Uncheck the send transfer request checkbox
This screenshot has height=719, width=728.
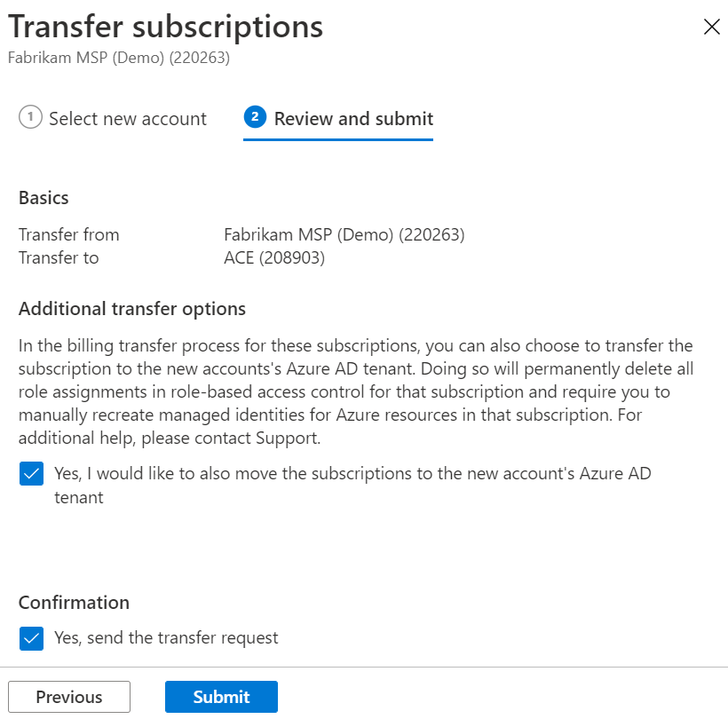coord(32,638)
